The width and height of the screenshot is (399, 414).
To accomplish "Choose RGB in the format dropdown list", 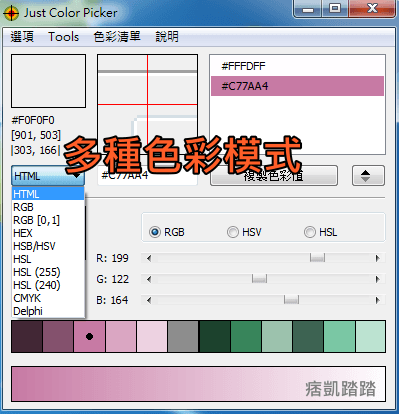I will (x=48, y=207).
